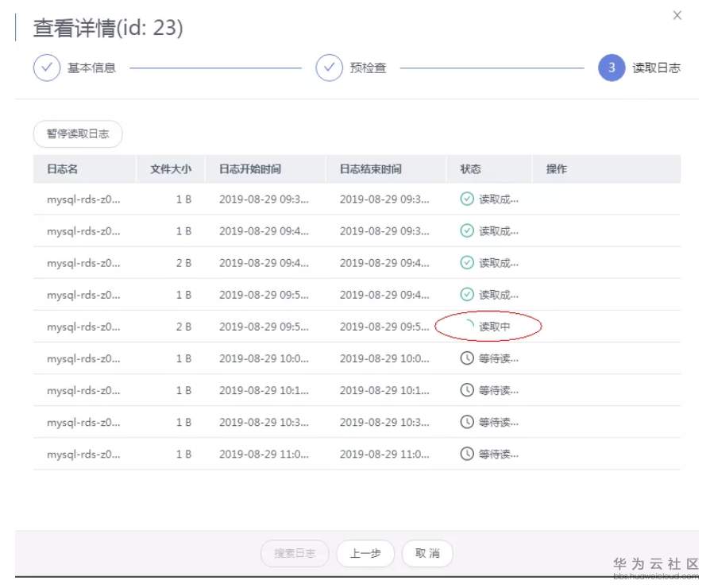Click the 取消 button

click(427, 553)
